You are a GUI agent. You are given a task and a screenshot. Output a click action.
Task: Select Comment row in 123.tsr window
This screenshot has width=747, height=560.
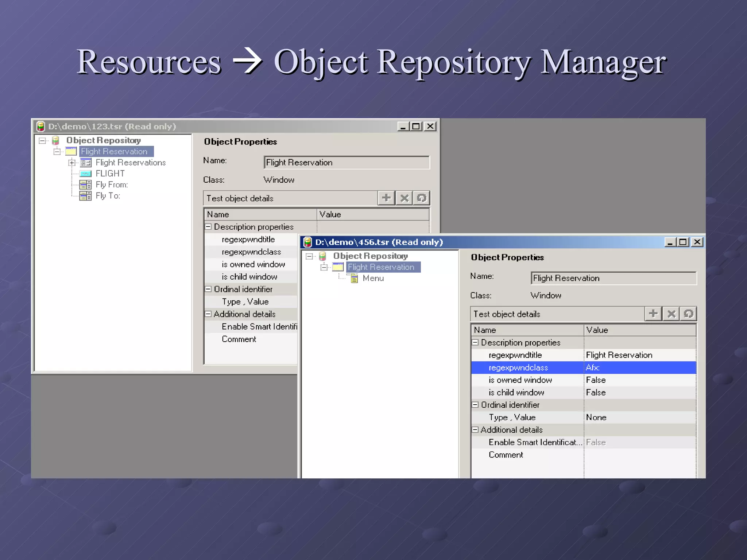tap(251, 339)
